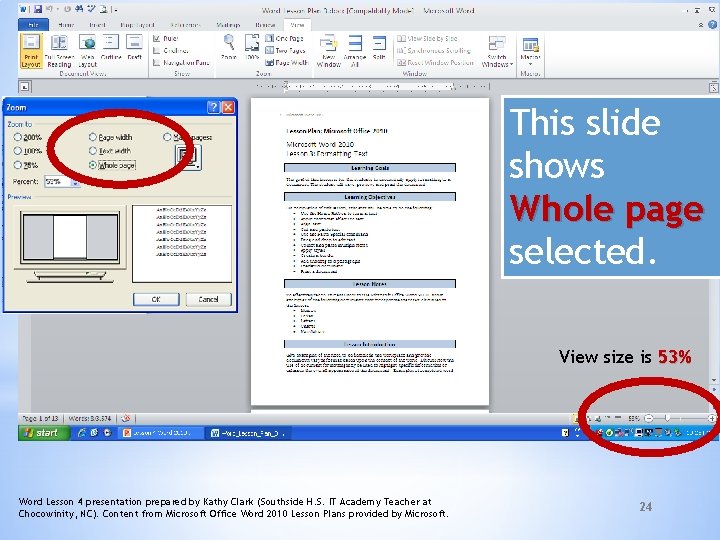Click the view ruler icon above scrollbar
720x540 pixels.
[x=714, y=86]
